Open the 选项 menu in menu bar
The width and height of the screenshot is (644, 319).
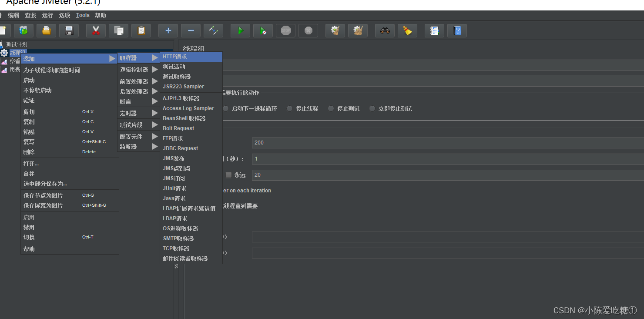(64, 15)
